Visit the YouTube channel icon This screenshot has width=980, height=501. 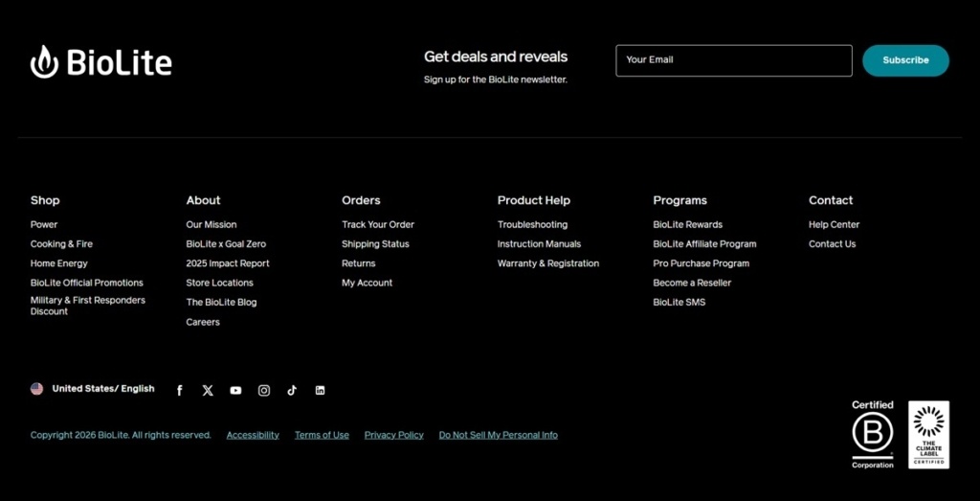pyautogui.click(x=235, y=390)
